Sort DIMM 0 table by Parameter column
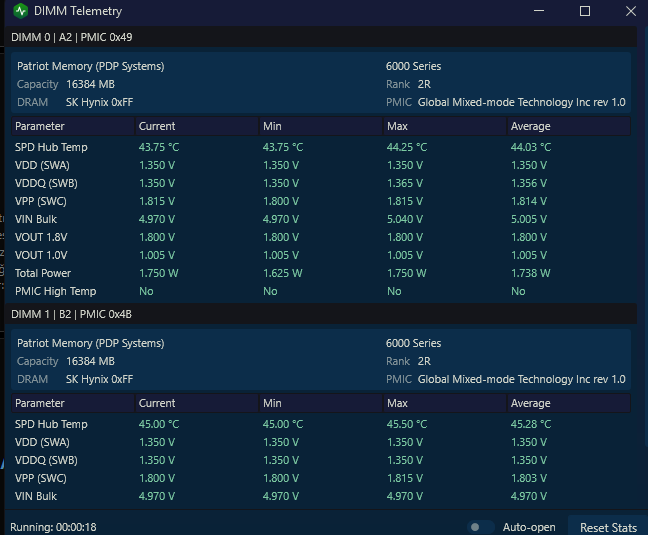 click(x=73, y=126)
